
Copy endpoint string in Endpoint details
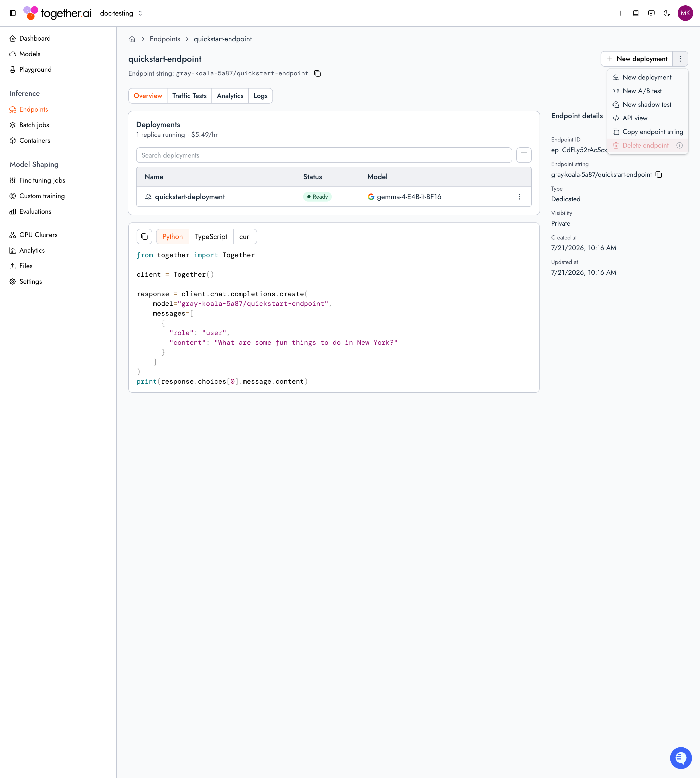point(659,175)
